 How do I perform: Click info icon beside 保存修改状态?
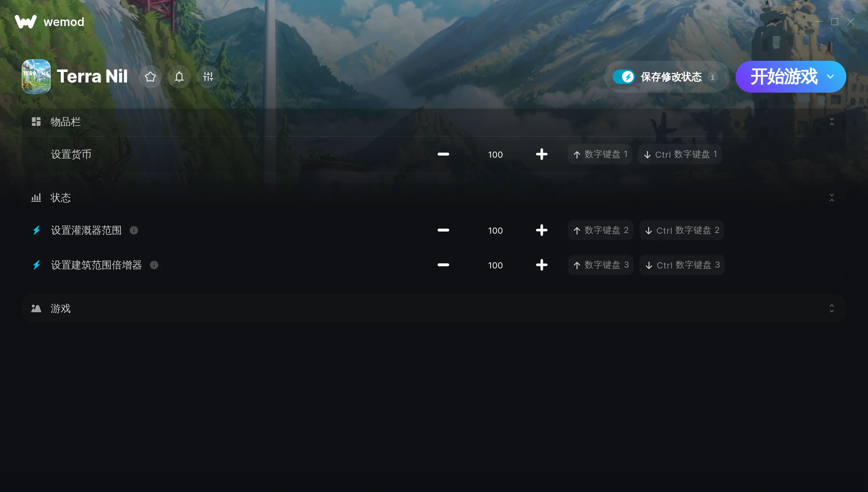point(713,77)
